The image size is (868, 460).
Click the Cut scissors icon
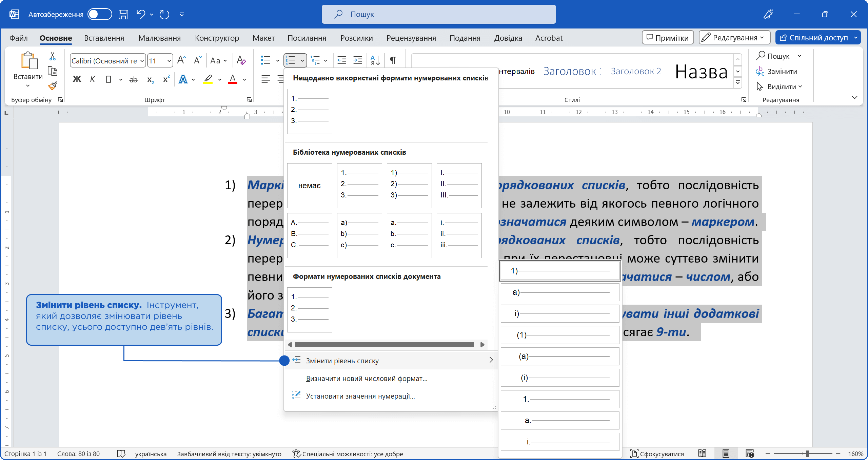point(53,56)
